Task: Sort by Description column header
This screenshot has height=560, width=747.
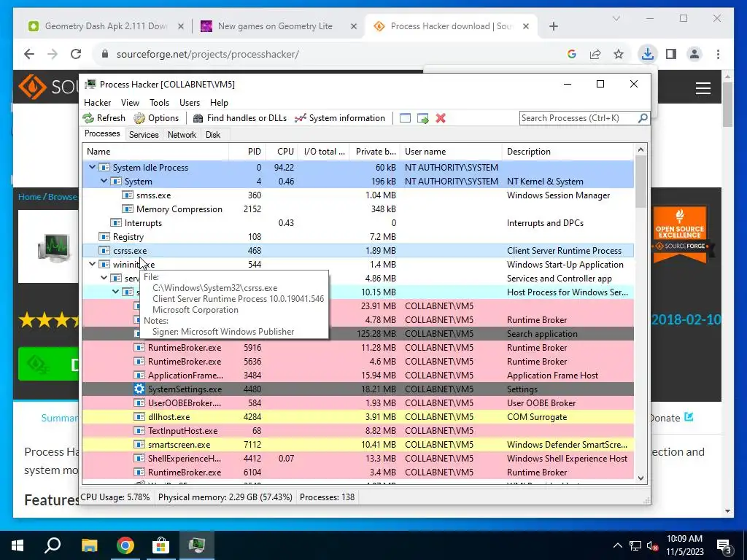Action: tap(568, 152)
